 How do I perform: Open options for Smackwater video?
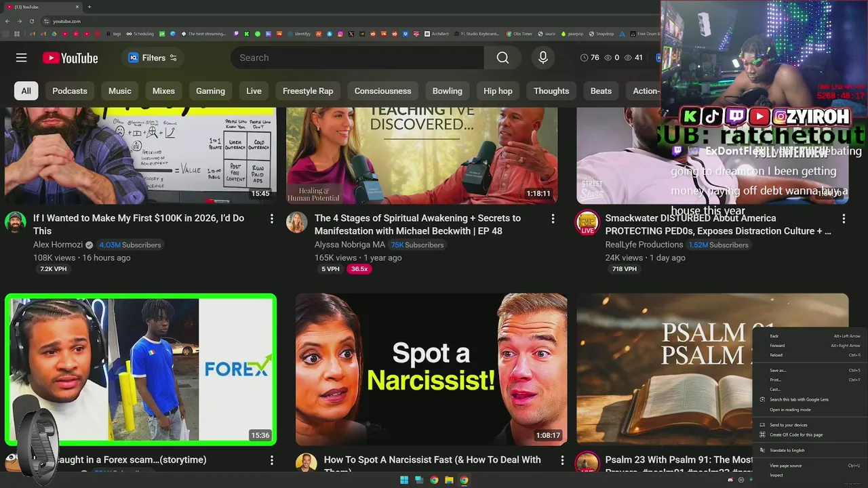tap(844, 219)
